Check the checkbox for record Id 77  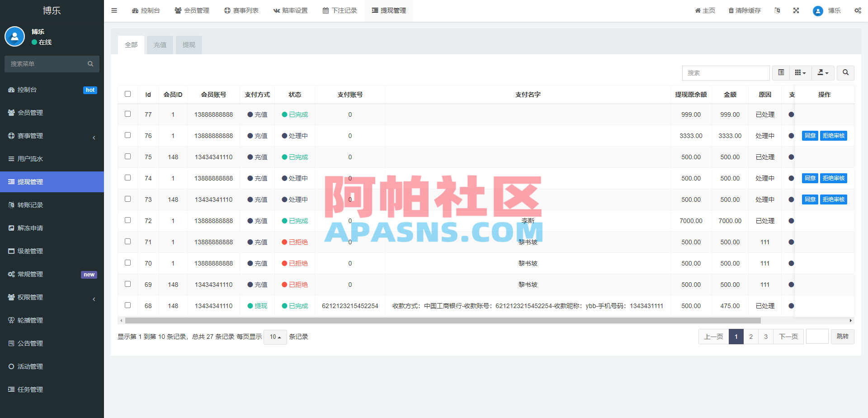tap(127, 114)
